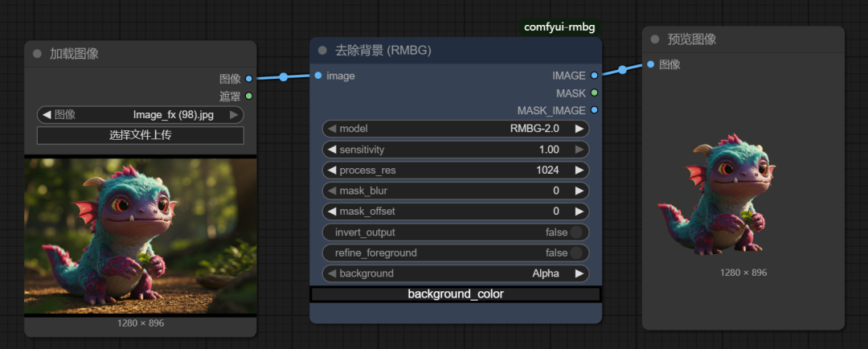This screenshot has height=349, width=868.
Task: Click the image input port on RMBG node
Action: [317, 76]
